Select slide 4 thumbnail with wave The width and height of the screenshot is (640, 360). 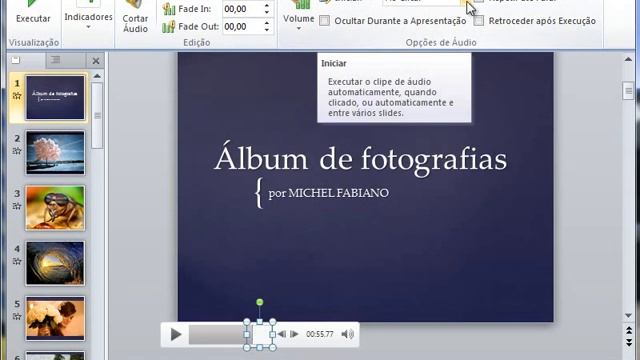(56, 263)
